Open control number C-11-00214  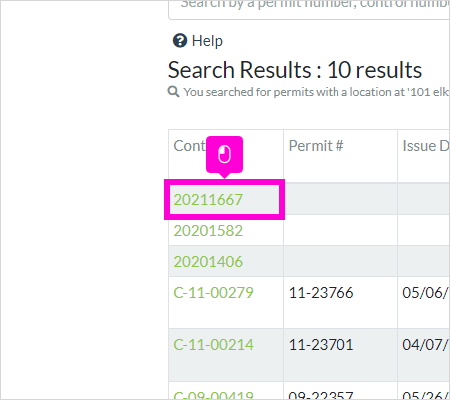click(x=213, y=344)
